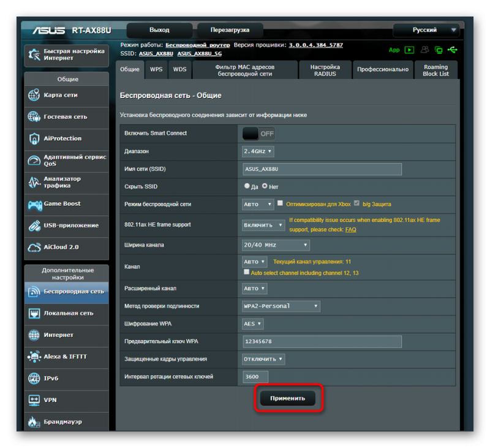This screenshot has height=448, width=490.
Task: Open the 802.11ax HE frame support dropdown
Action: click(x=263, y=225)
